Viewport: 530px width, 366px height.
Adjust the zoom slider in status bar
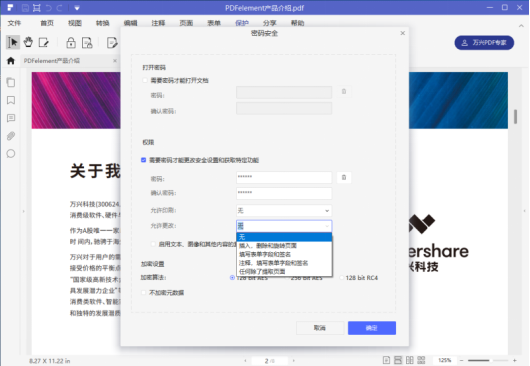tap(488, 361)
